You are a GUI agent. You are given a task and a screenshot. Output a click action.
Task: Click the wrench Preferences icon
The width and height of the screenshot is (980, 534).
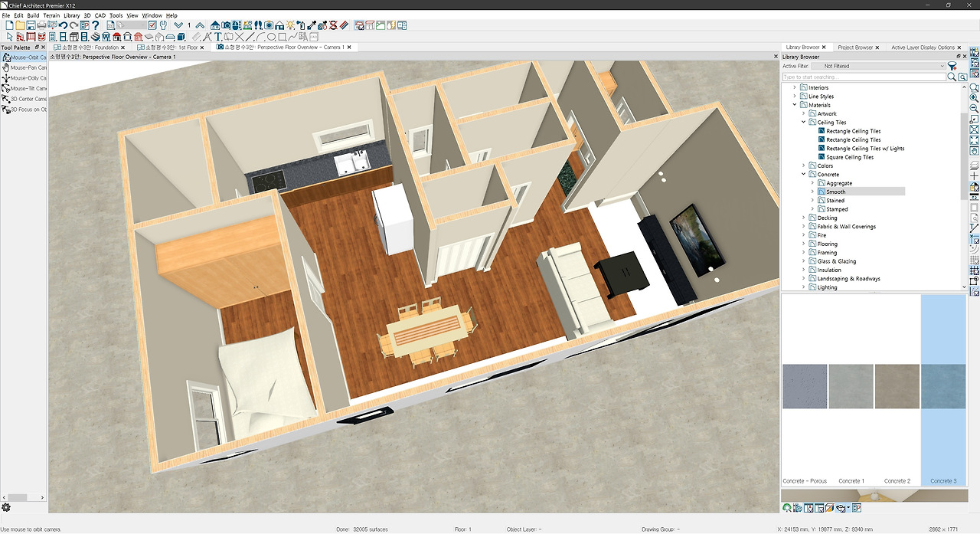click(x=163, y=25)
